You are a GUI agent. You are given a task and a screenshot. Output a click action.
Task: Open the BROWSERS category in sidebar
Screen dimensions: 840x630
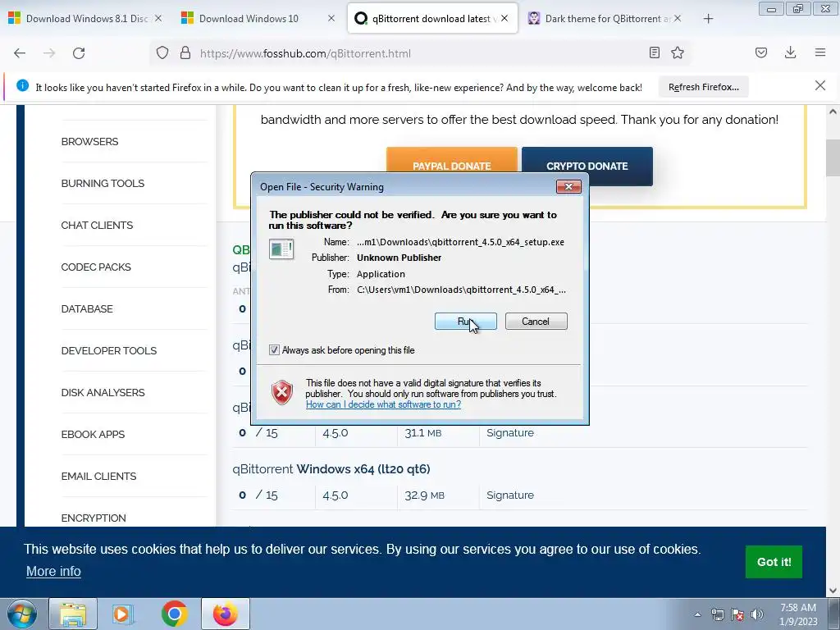89,141
